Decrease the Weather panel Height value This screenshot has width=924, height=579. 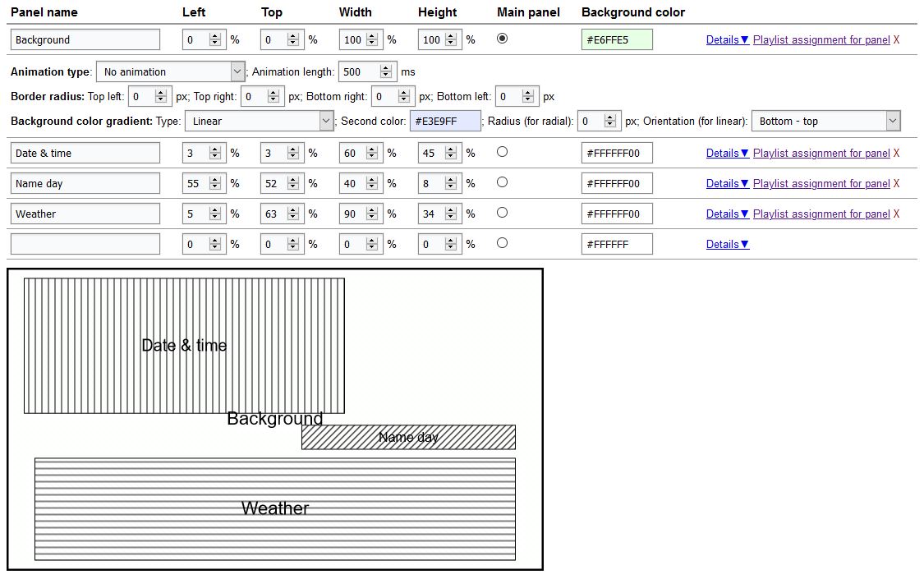[x=451, y=218]
